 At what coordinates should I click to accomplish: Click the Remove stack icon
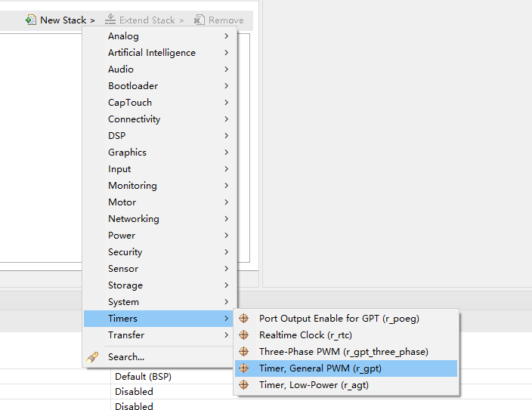199,20
